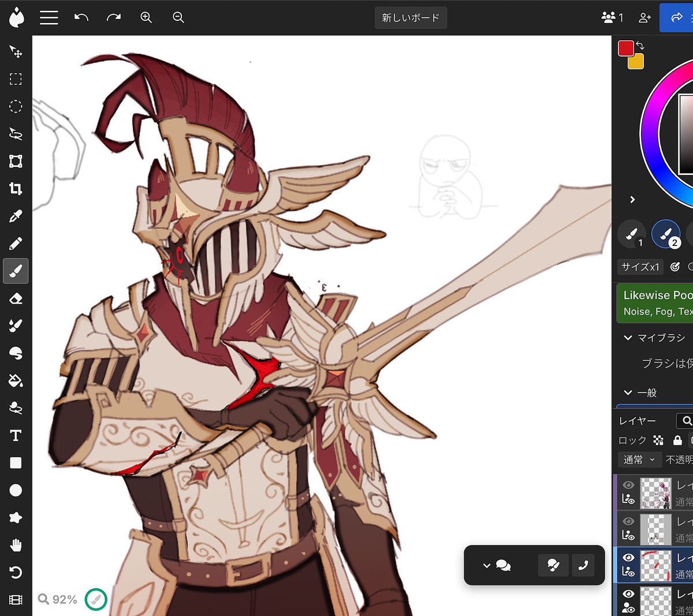The width and height of the screenshot is (693, 616).
Task: Click the 92% zoom level indicator
Action: [58, 599]
